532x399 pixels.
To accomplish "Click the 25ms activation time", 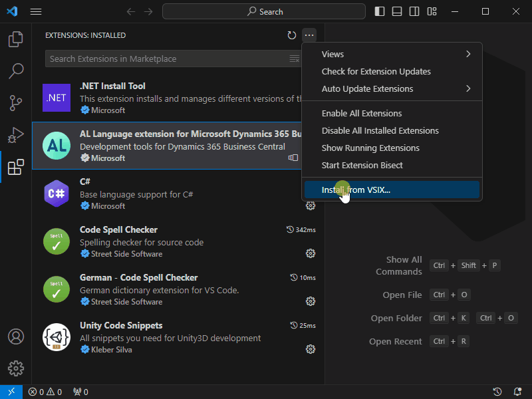I will coord(303,325).
